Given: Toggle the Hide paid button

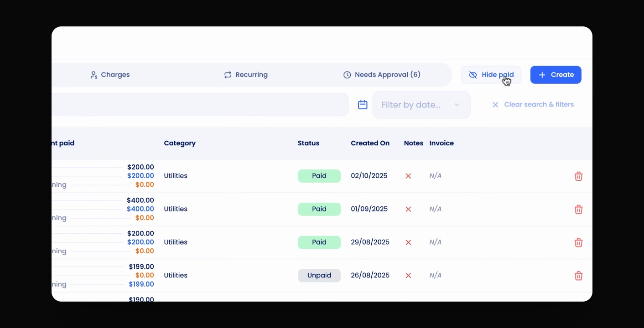Looking at the screenshot, I should 491,75.
